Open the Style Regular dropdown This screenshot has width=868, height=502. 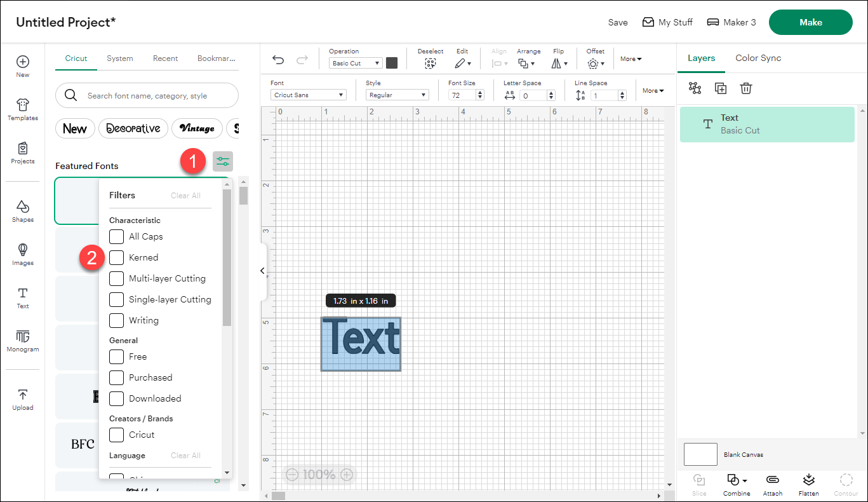click(x=397, y=95)
